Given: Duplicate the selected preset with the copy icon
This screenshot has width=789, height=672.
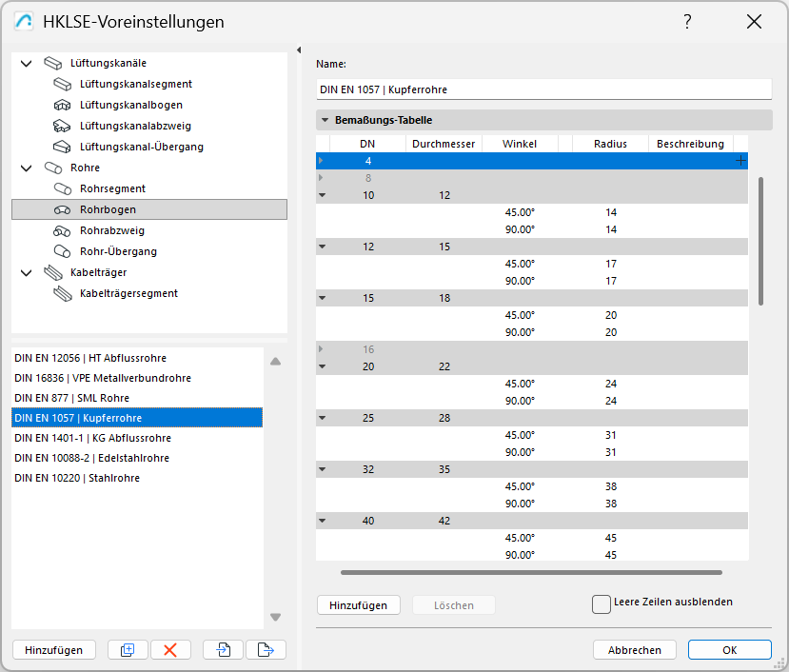Looking at the screenshot, I should pos(128,650).
